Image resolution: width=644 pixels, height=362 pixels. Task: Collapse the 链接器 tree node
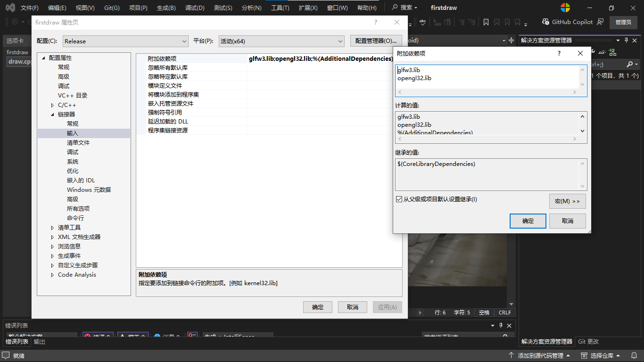52,114
